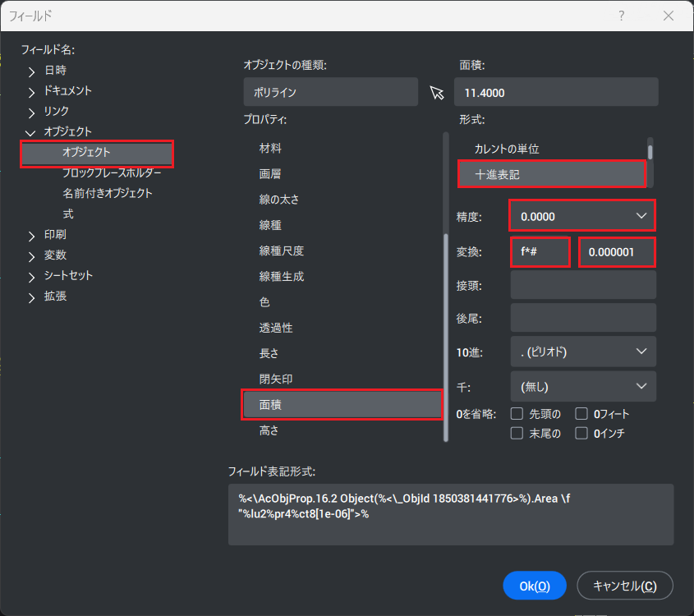
Task: Toggle the 末尾の zero suppression checkbox
Action: 517,434
